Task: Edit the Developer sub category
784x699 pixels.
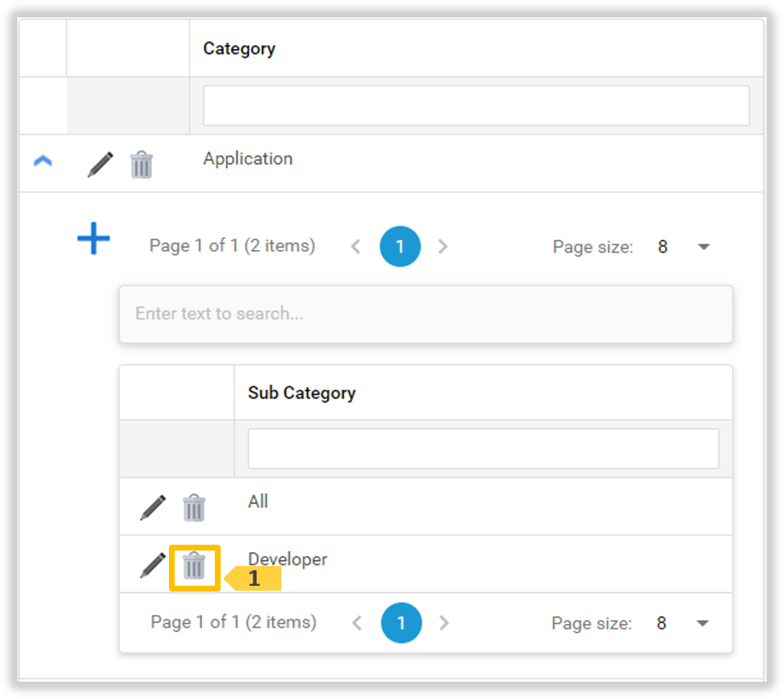Action: tap(153, 565)
